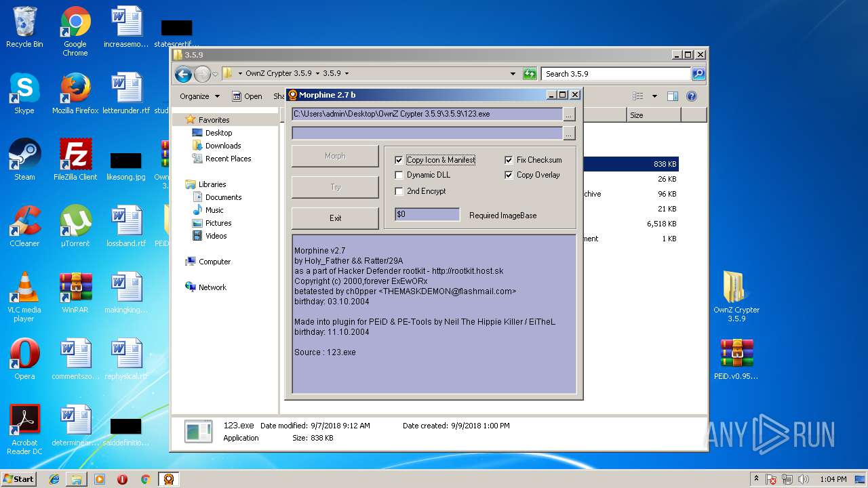Open WinRAR desktop shortcut

[x=75, y=293]
